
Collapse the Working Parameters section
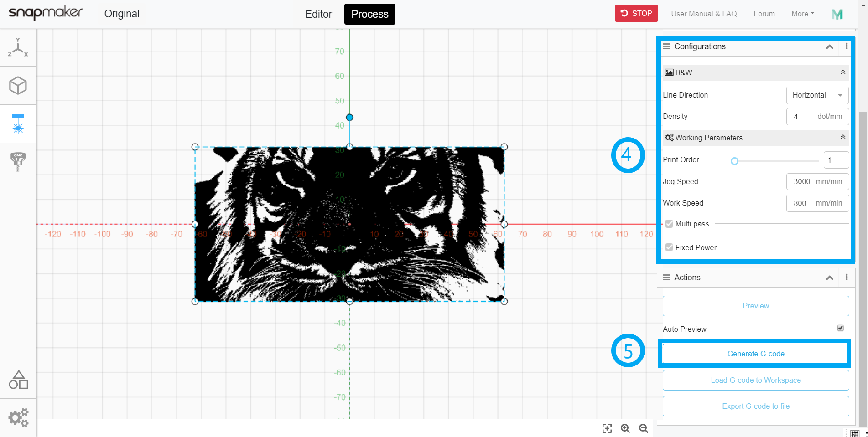tap(842, 137)
